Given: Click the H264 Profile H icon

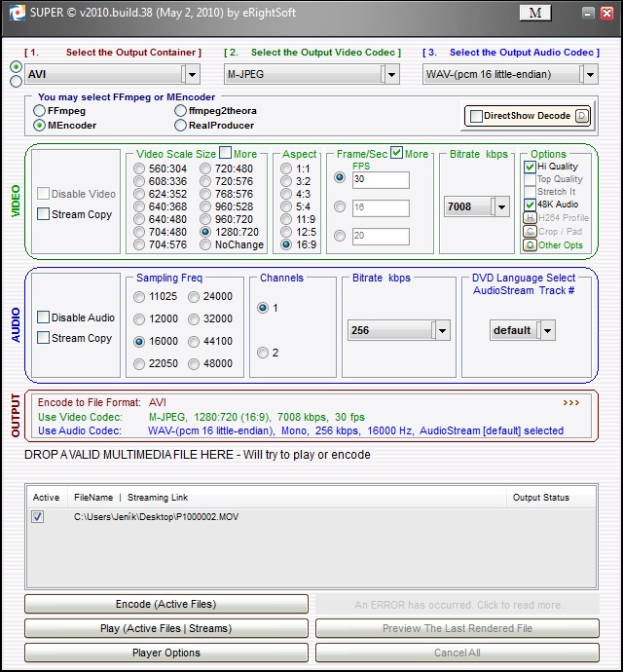Looking at the screenshot, I should (530, 218).
